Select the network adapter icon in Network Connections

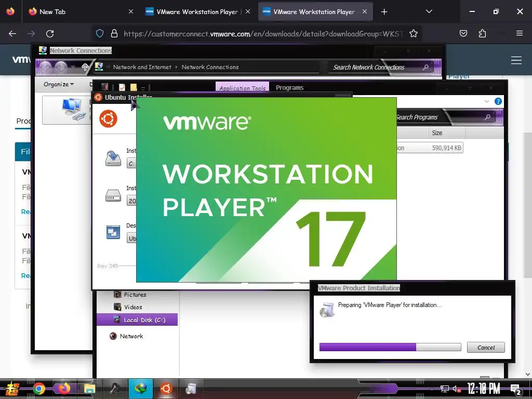tap(73, 109)
